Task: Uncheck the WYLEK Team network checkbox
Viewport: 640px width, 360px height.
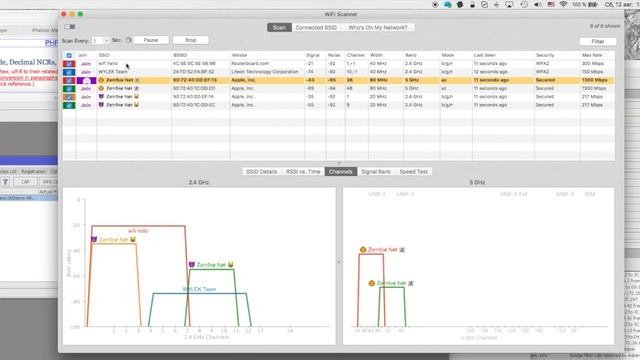Action: (x=69, y=72)
